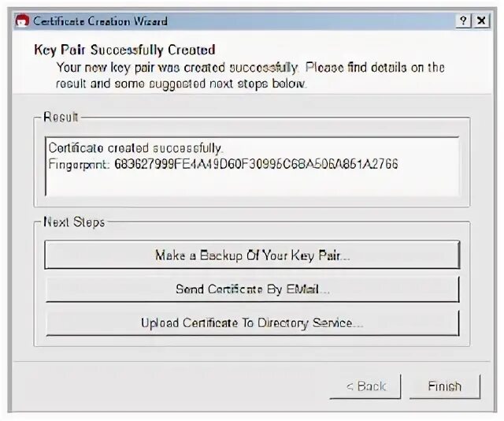
Task: Click the Kleopatra icon in the title bar
Action: point(22,20)
